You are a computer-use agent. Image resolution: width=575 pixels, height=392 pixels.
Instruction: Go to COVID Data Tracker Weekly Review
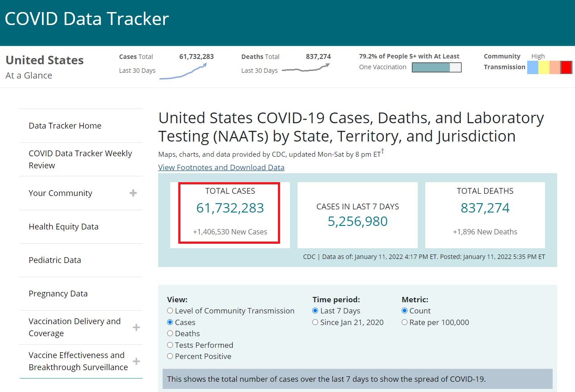pos(80,159)
